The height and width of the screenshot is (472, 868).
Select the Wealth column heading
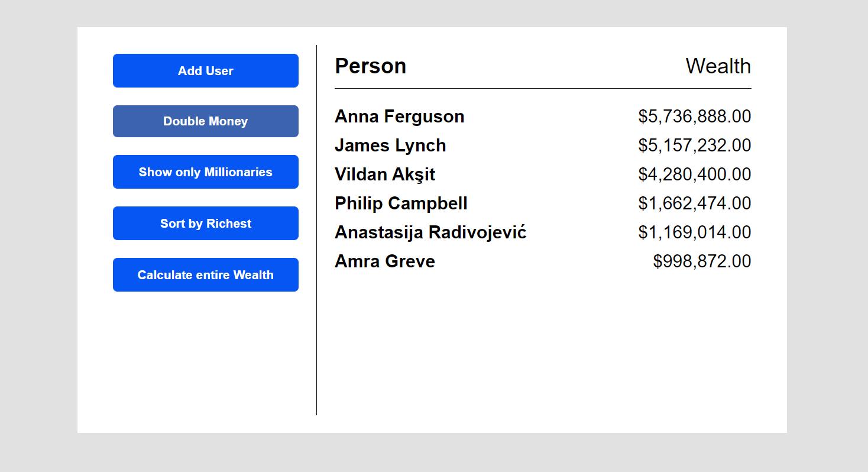tap(718, 66)
